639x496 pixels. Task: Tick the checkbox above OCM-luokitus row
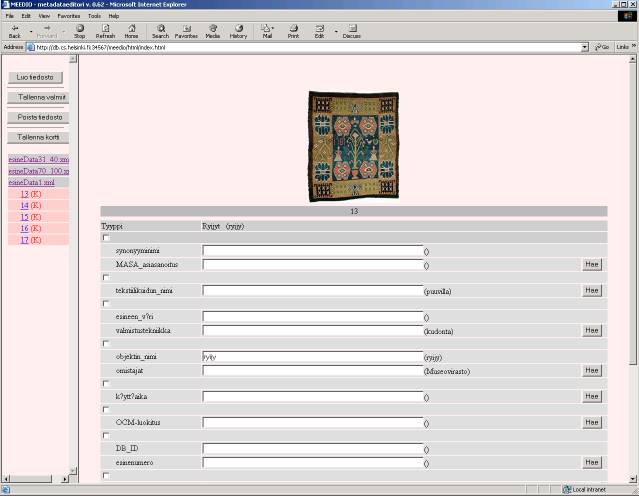click(106, 409)
